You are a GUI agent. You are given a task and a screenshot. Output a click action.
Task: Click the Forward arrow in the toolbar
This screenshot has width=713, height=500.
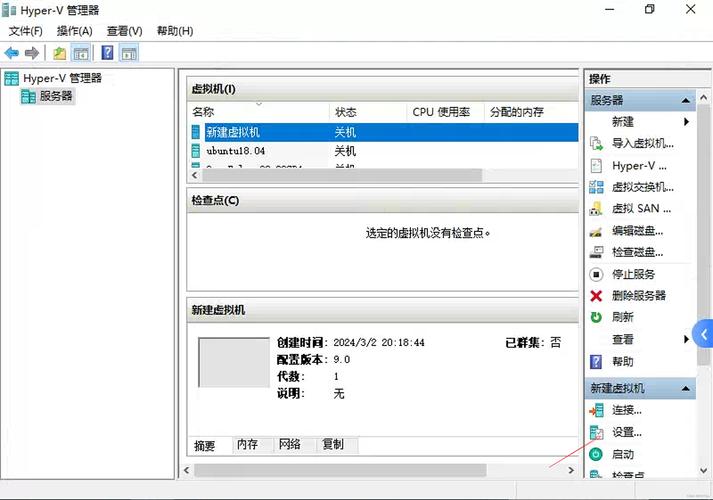click(32, 53)
